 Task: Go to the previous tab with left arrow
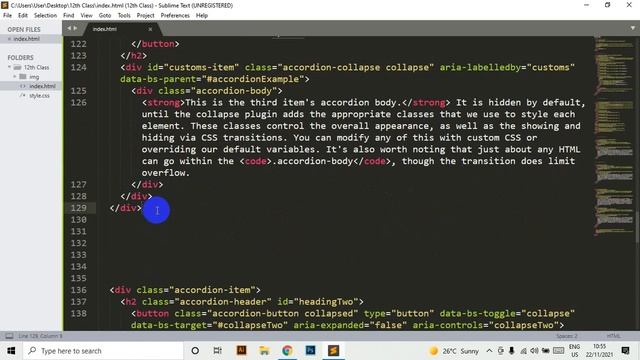[69, 28]
